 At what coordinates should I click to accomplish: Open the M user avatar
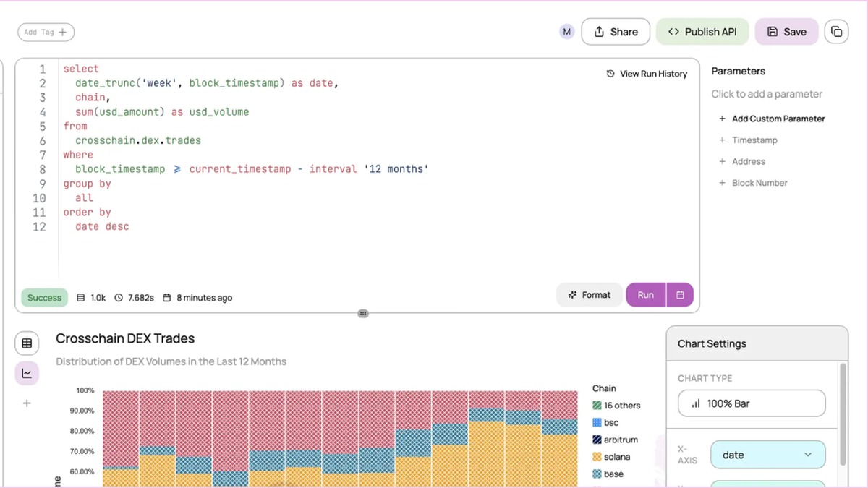coord(567,32)
